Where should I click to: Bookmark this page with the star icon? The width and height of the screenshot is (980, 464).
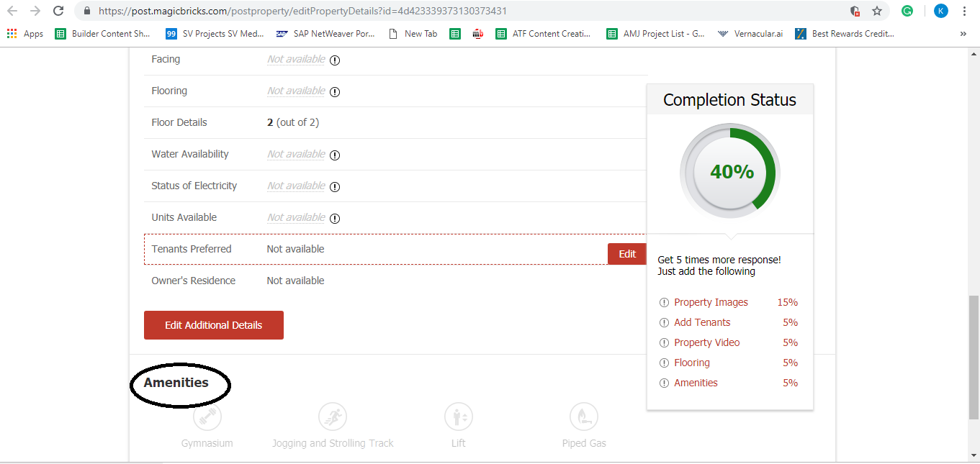[x=876, y=11]
